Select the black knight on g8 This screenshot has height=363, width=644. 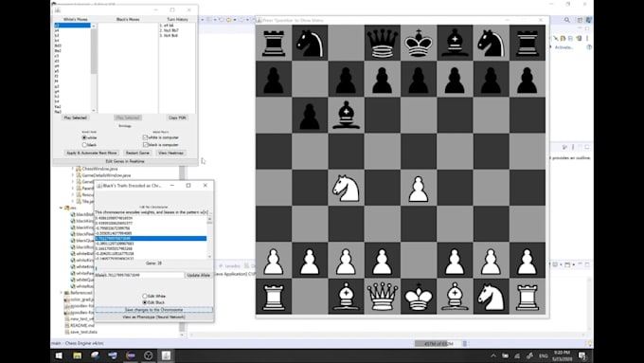492,43
